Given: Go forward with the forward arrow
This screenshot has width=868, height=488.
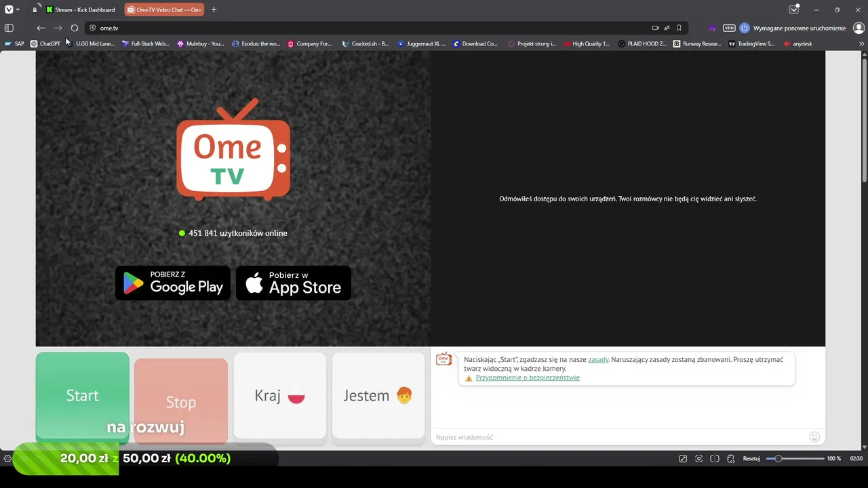Looking at the screenshot, I should (58, 28).
